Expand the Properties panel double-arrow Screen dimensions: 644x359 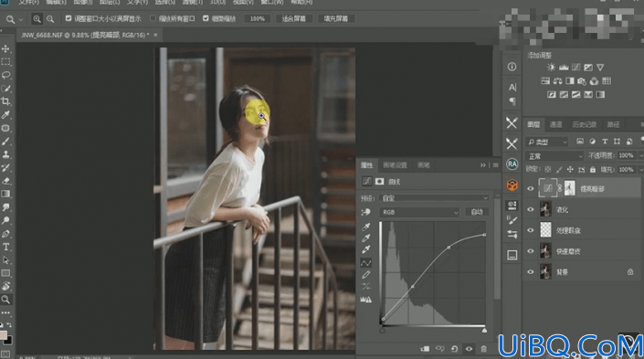click(x=482, y=165)
